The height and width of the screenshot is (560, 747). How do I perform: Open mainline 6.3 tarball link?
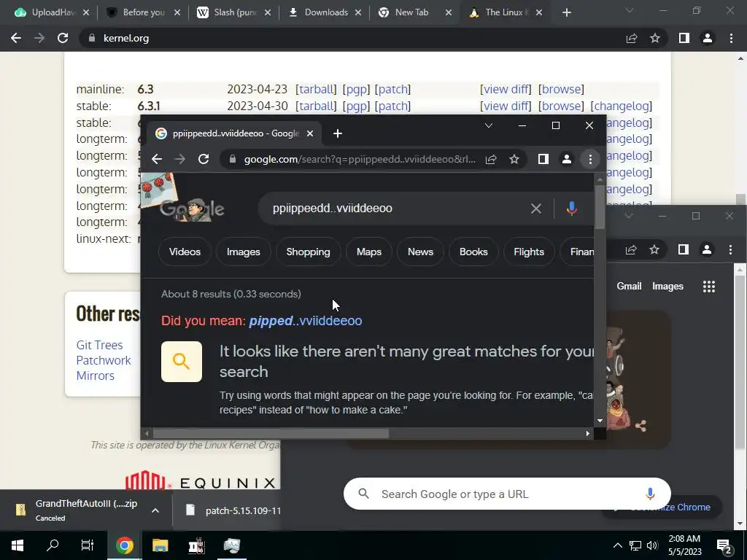[x=316, y=90]
